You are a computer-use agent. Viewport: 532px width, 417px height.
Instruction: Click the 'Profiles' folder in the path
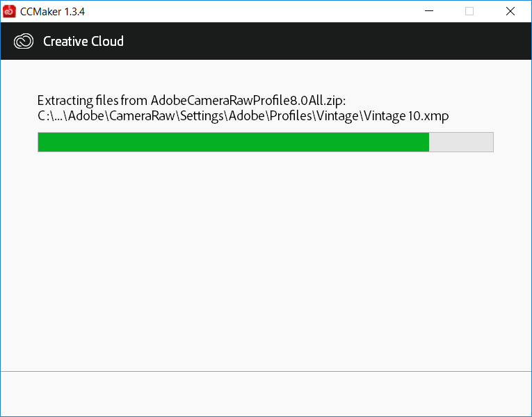point(291,116)
